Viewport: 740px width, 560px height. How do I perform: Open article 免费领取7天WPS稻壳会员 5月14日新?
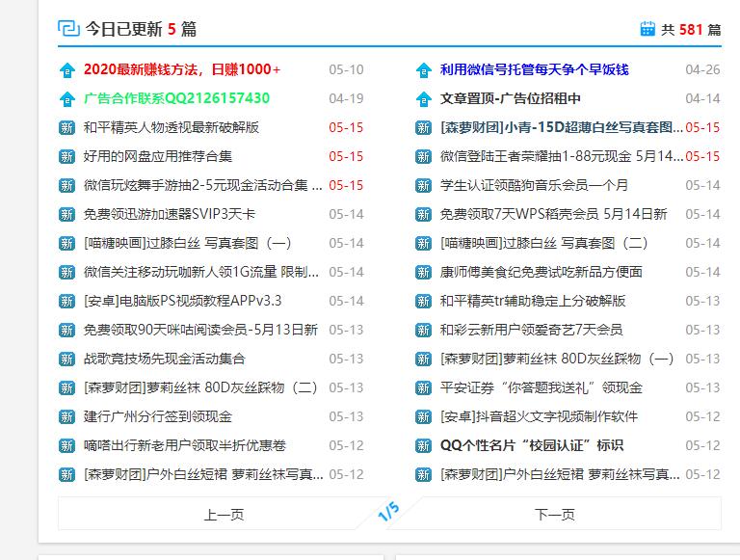pos(554,214)
